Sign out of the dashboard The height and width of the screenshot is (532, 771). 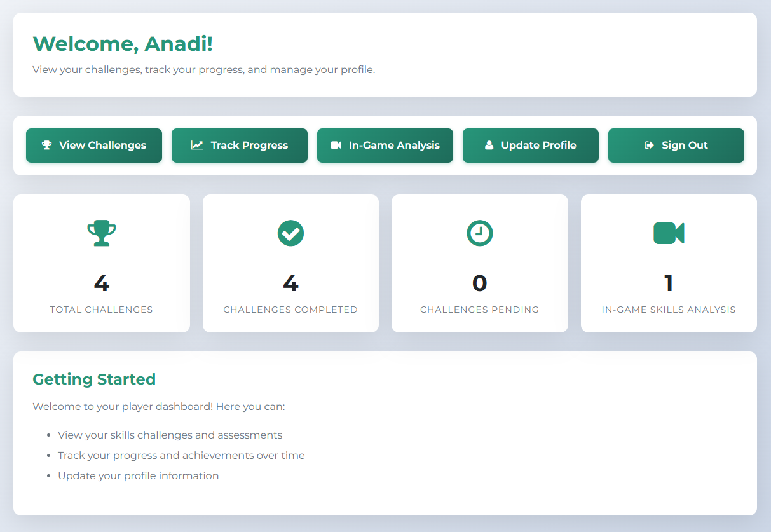click(x=676, y=145)
